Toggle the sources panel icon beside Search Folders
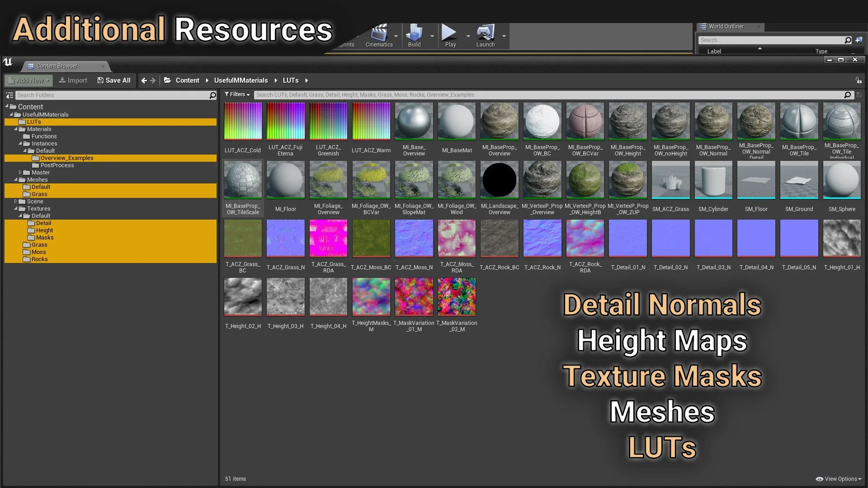 pyautogui.click(x=9, y=95)
